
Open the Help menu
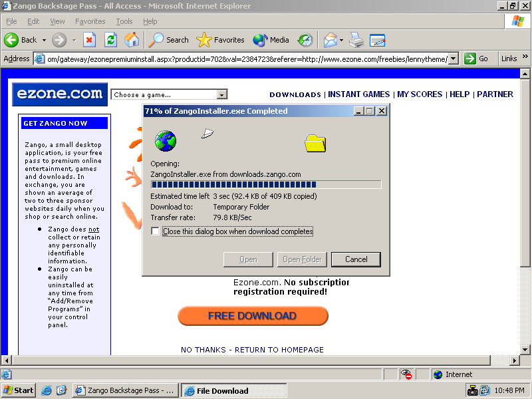point(150,21)
